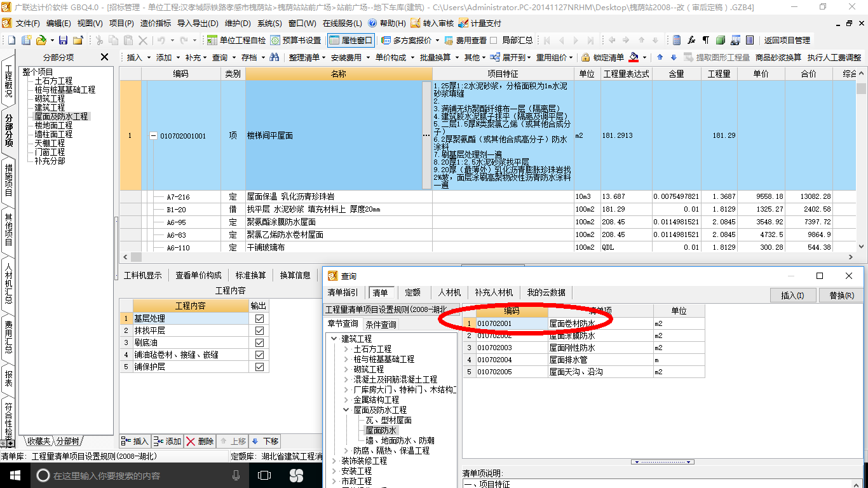Open 费用查看 cost view
Image resolution: width=868 pixels, height=488 pixels.
tap(466, 40)
